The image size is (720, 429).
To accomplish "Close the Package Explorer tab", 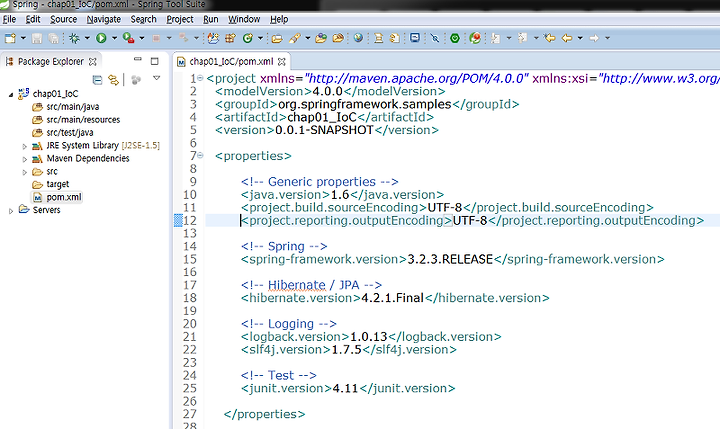I will [x=92, y=62].
